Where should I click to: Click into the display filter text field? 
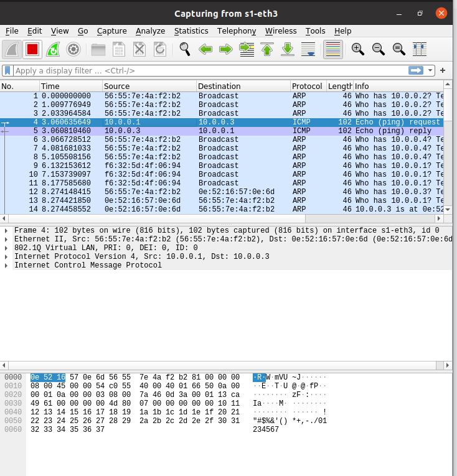(210, 71)
